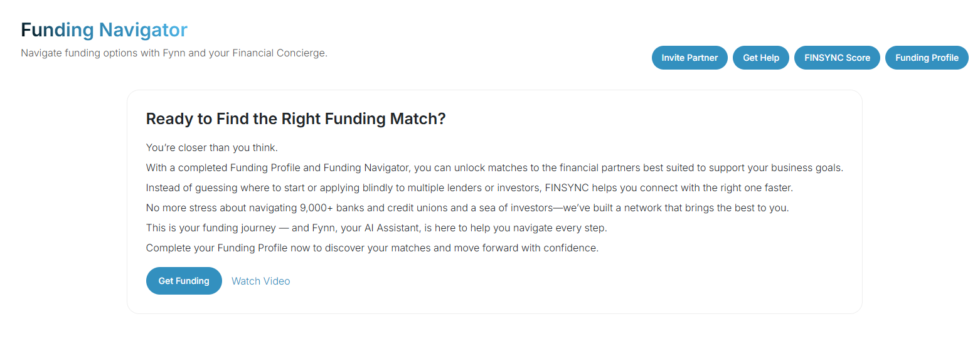Click the sentence starting "No more stress"
980x341 pixels.
[467, 207]
